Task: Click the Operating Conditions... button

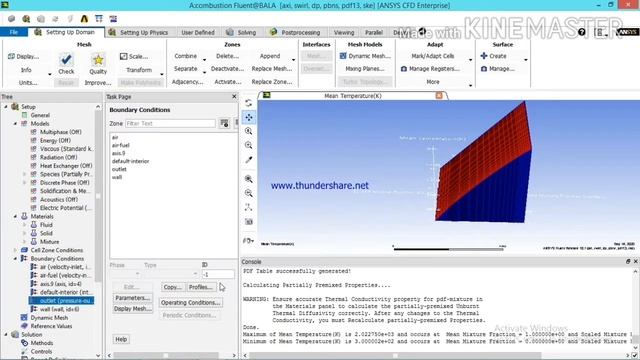Action: [190, 302]
